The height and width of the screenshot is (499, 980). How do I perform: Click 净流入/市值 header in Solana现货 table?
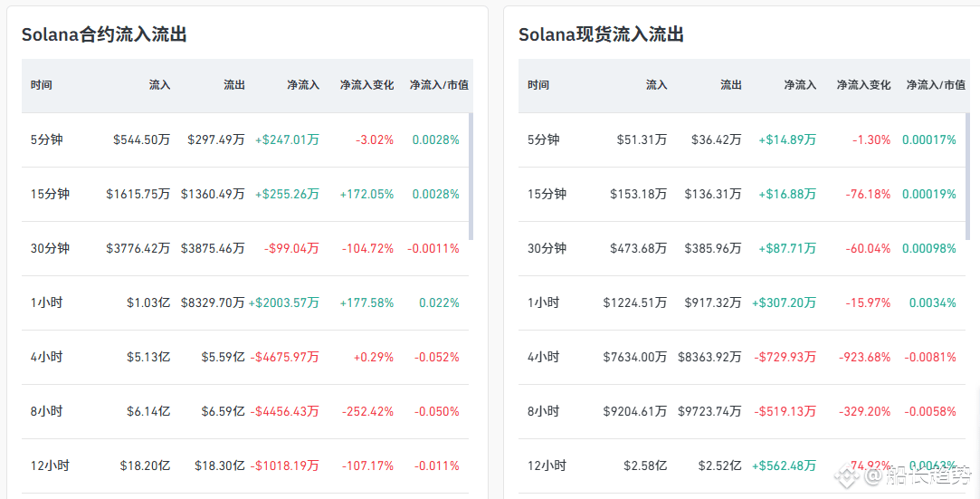936,85
